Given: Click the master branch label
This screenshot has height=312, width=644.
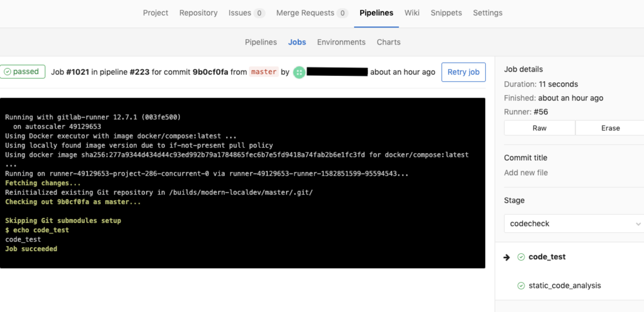Looking at the screenshot, I should (264, 72).
